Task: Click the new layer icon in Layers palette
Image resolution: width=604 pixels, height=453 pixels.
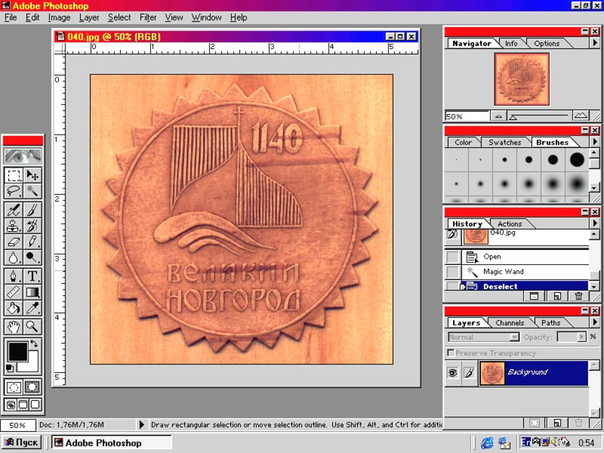Action: [557, 423]
